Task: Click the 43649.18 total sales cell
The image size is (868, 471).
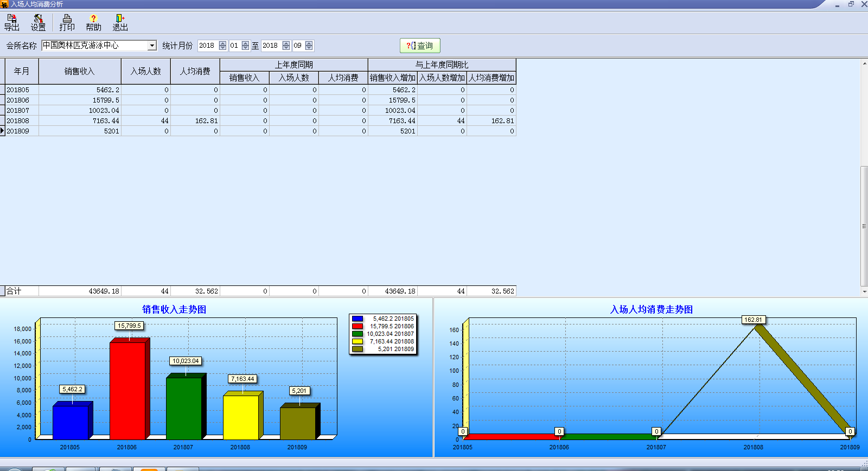Action: [80, 291]
